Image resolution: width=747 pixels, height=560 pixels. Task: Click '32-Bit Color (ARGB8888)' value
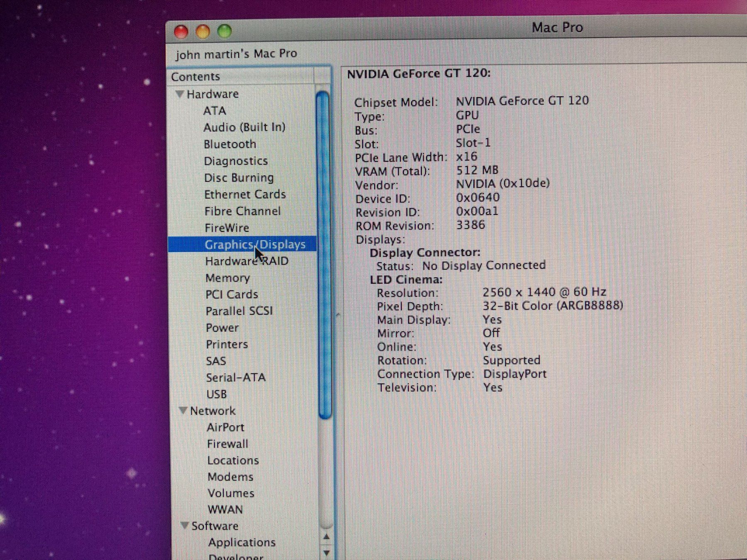tap(553, 306)
